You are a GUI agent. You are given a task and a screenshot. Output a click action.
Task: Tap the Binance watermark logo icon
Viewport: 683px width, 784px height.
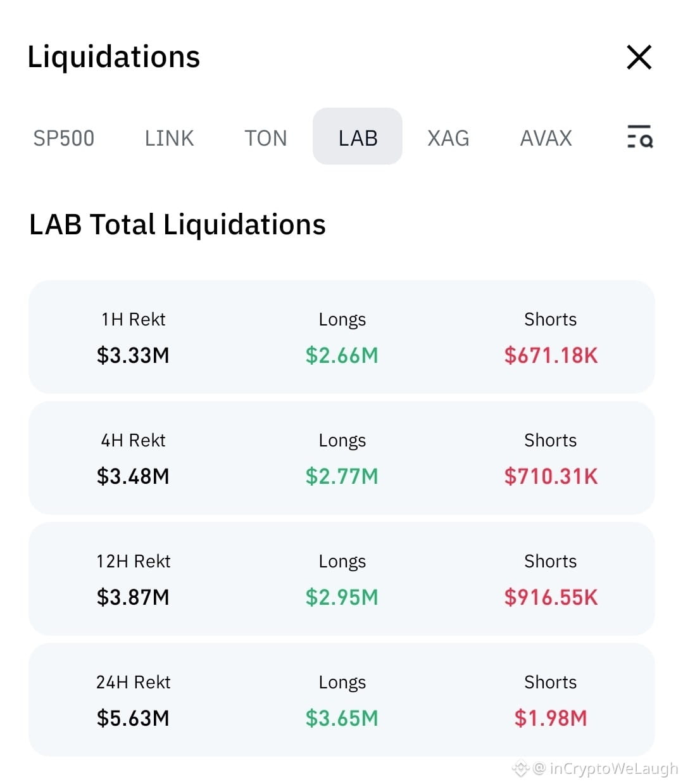point(520,769)
